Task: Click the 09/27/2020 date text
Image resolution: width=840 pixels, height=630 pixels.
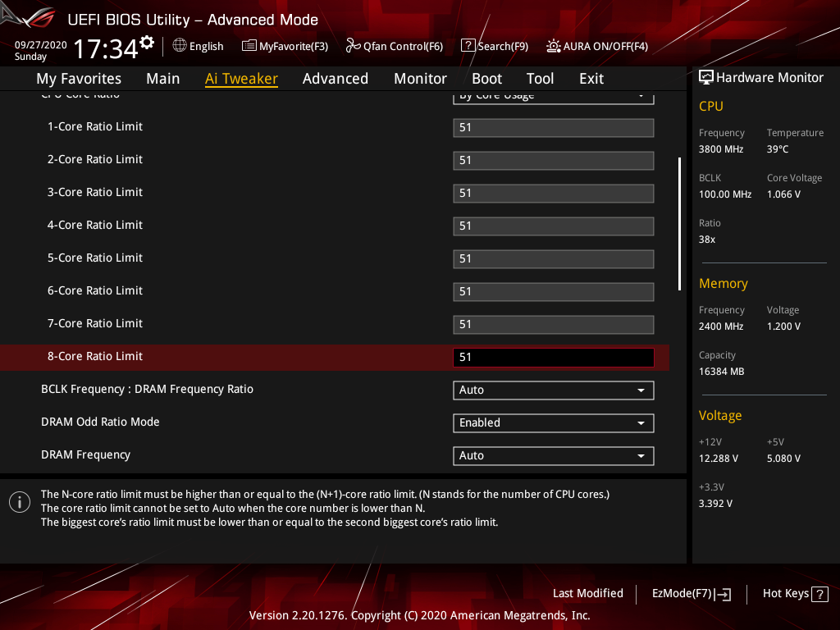Action: click(x=41, y=44)
